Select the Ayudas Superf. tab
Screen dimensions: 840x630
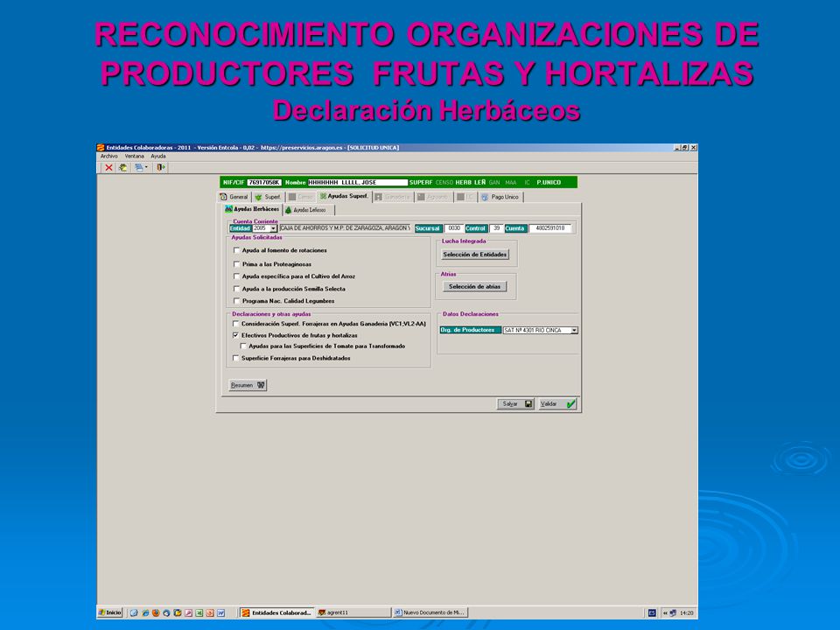click(345, 197)
